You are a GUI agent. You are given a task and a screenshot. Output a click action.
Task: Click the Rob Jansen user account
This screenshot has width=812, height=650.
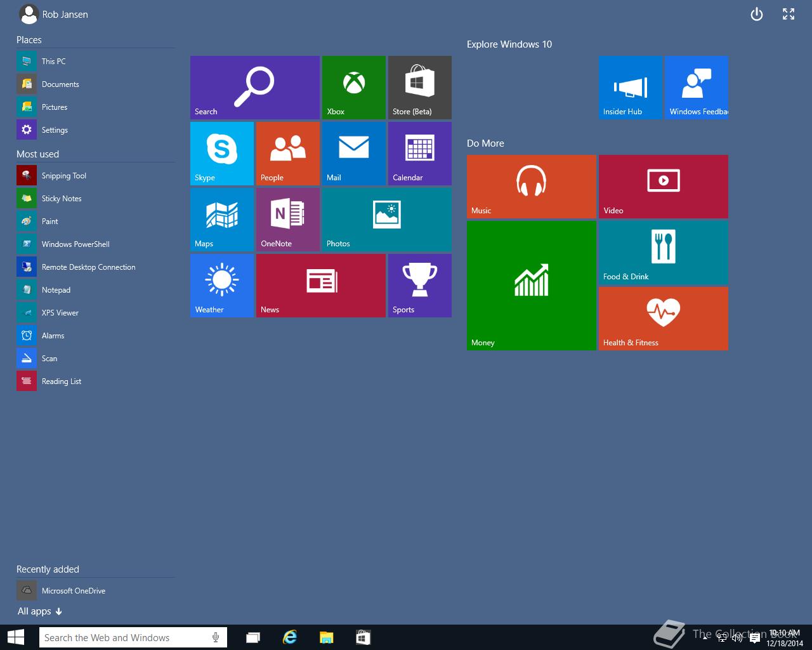tap(54, 14)
